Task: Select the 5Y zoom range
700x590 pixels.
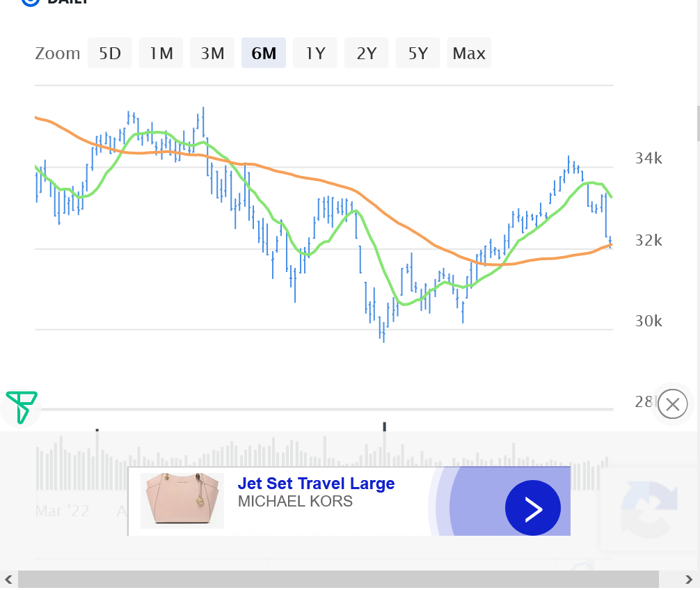Action: pyautogui.click(x=418, y=53)
